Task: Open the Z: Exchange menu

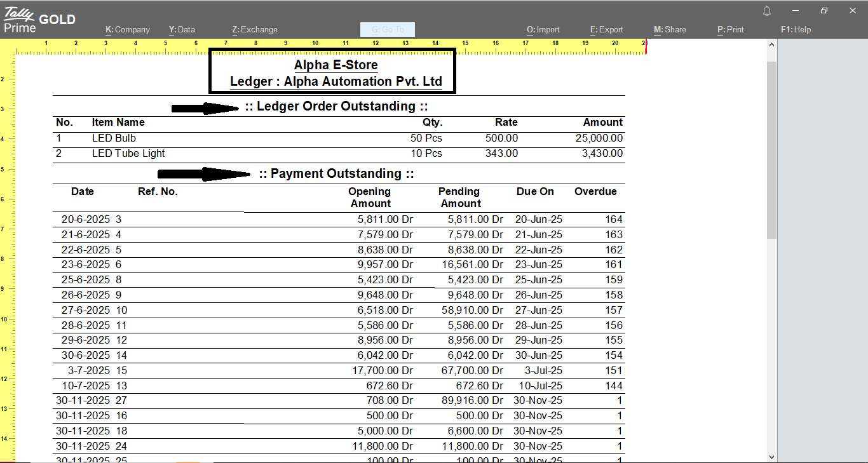Action: [255, 29]
